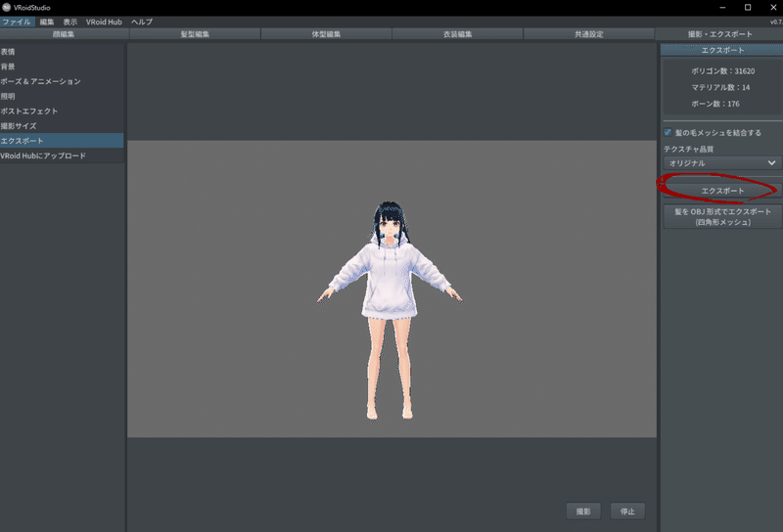
Task: Click the ポリゴン数：31620 text
Action: click(x=722, y=70)
